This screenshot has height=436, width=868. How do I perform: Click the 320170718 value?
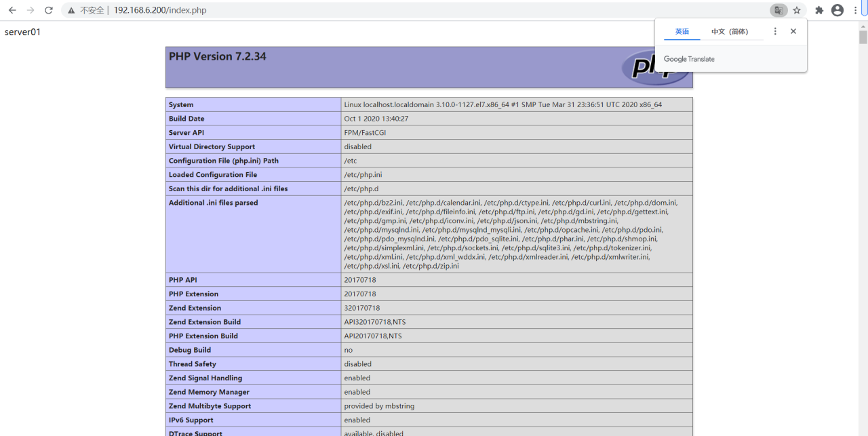(362, 308)
